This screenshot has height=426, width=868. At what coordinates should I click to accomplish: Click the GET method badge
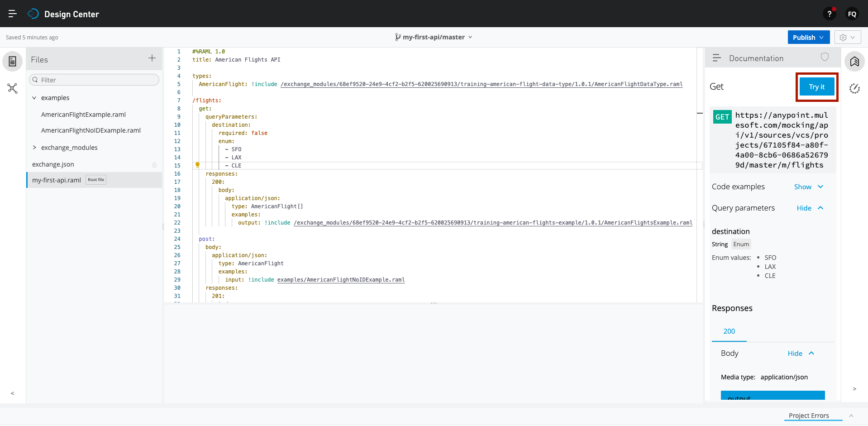[722, 117]
